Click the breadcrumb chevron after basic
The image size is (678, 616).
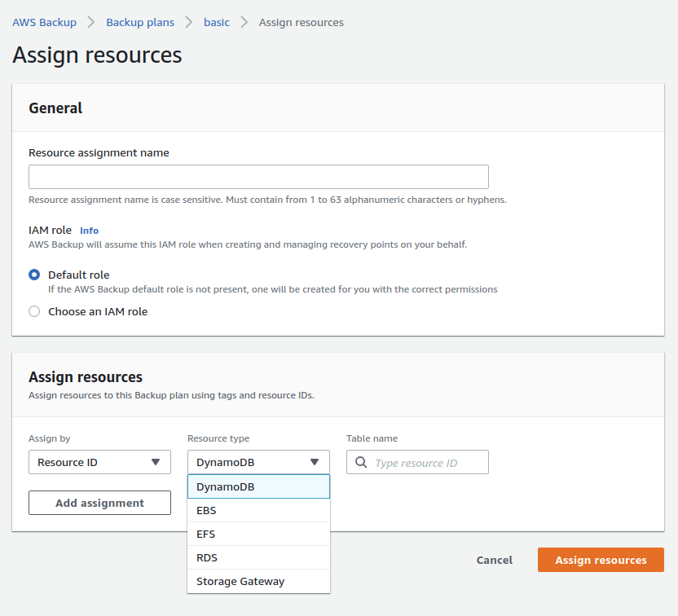coord(244,23)
